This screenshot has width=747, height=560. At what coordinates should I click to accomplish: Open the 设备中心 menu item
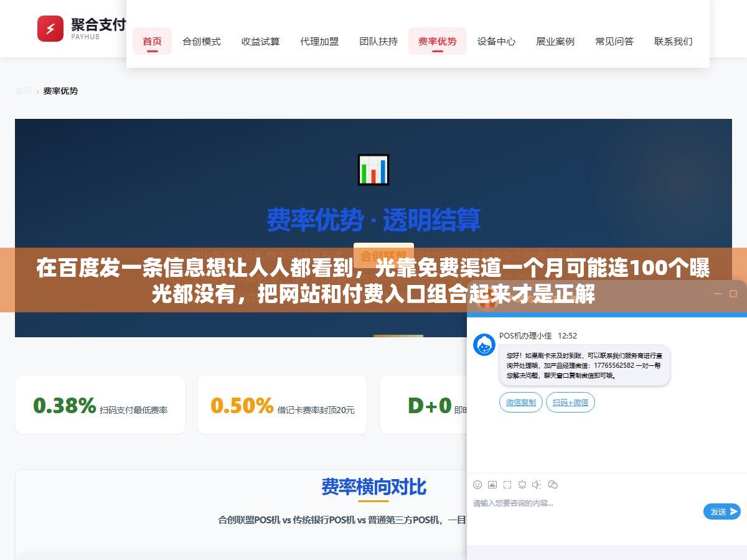click(497, 41)
